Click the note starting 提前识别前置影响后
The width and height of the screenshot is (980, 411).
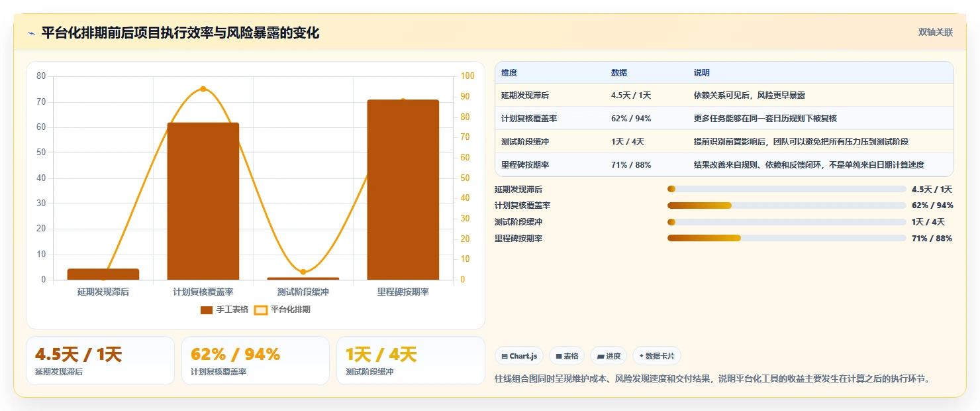(801, 141)
